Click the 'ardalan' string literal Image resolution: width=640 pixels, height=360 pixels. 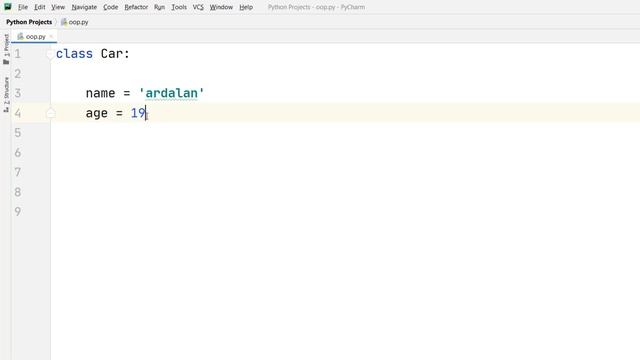[171, 93]
